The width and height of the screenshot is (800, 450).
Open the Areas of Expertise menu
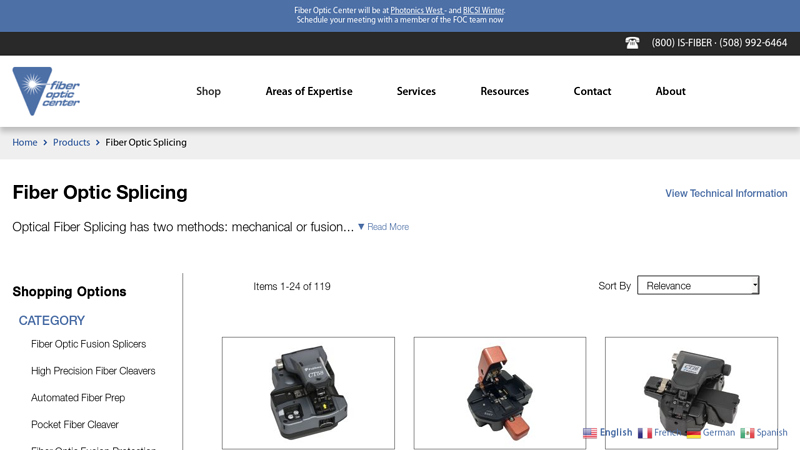(309, 91)
